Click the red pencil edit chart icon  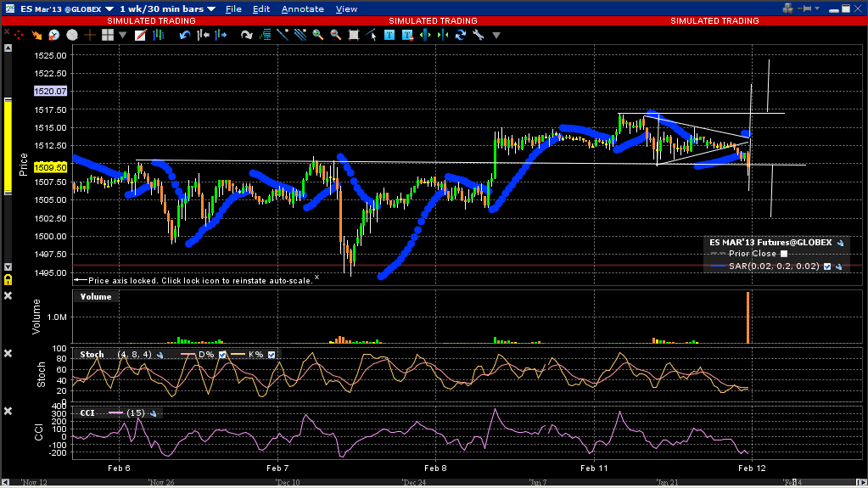click(x=141, y=35)
